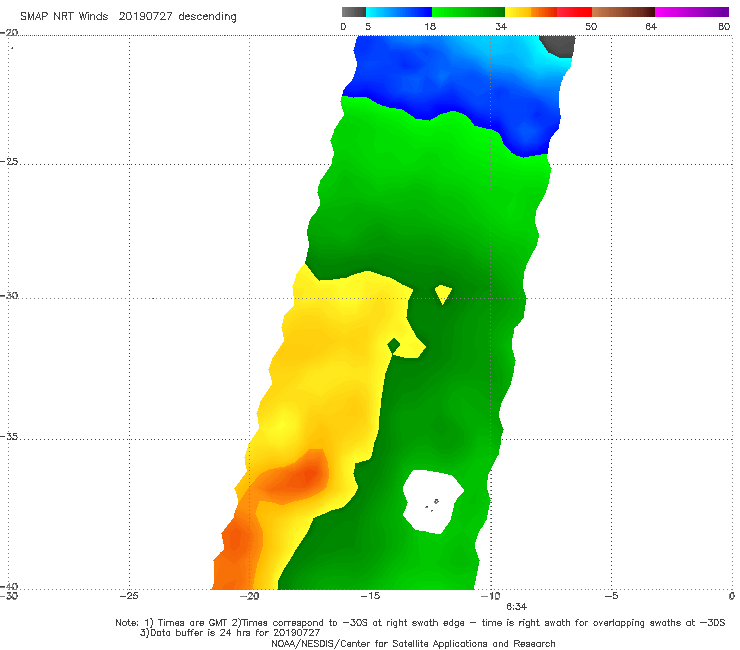
Task: Click the small isolated yellow triangle near 30S
Action: pyautogui.click(x=443, y=294)
